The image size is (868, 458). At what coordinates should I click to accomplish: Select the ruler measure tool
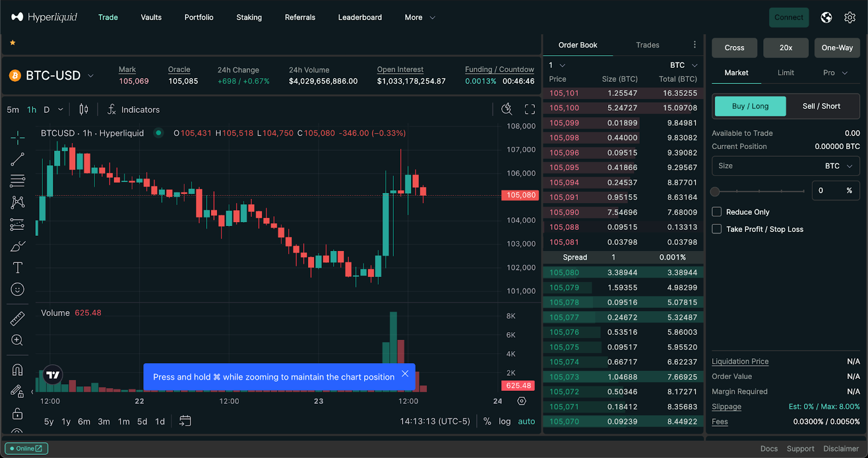(17, 319)
